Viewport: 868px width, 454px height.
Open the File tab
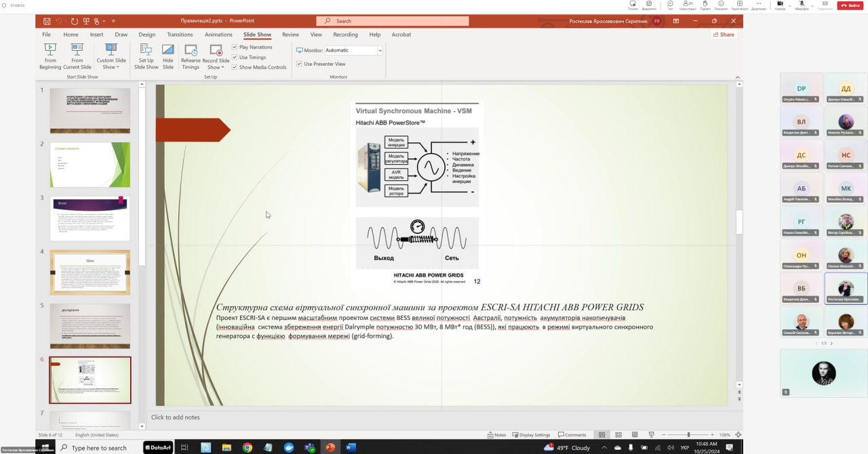46,35
